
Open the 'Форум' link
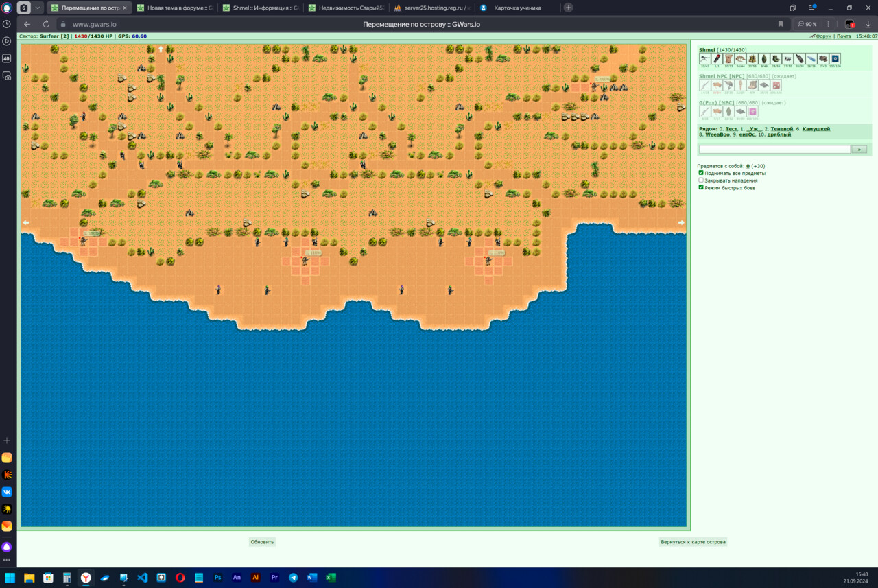point(822,36)
